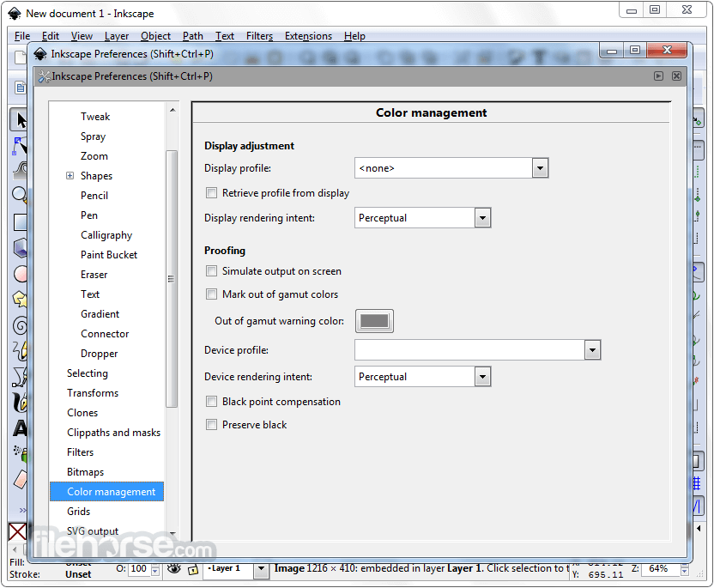The image size is (714, 588).
Task: Click the opacity spinner arrows
Action: coord(155,569)
